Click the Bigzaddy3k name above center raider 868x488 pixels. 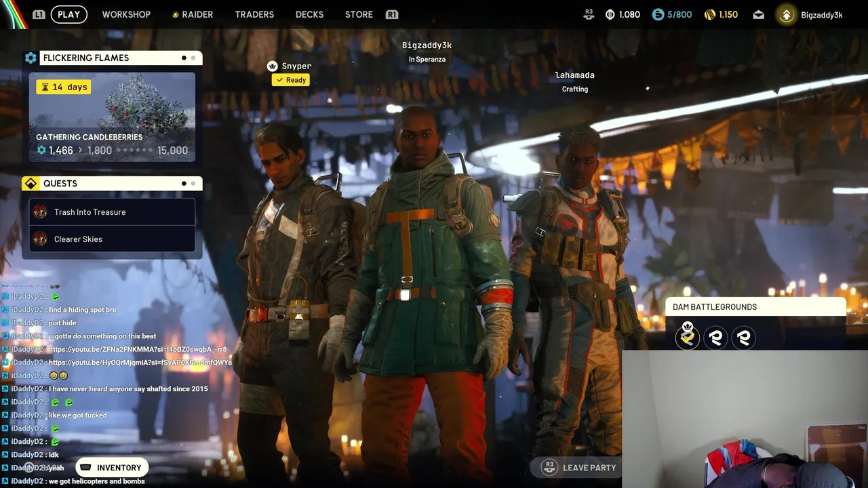click(427, 45)
